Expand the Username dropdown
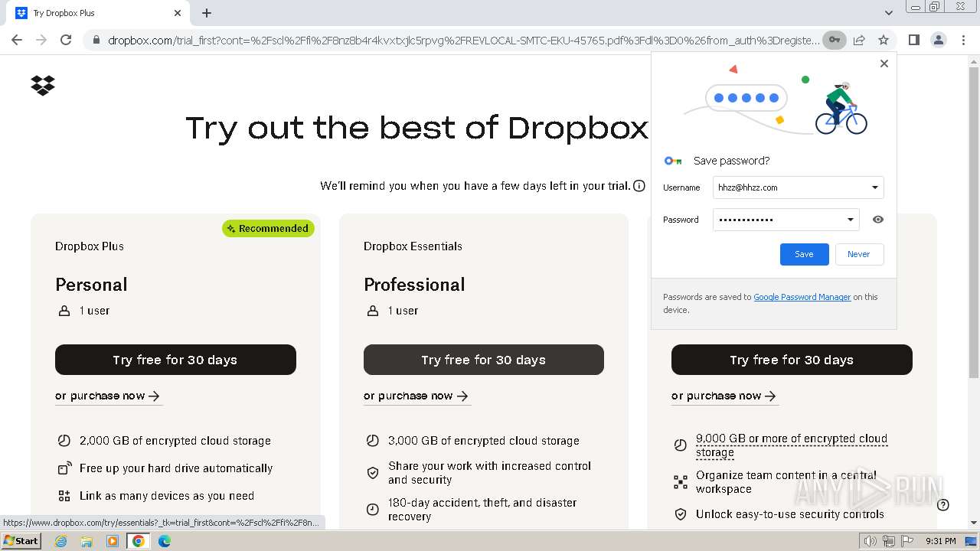Screen dimensions: 980x551 coord(874,187)
